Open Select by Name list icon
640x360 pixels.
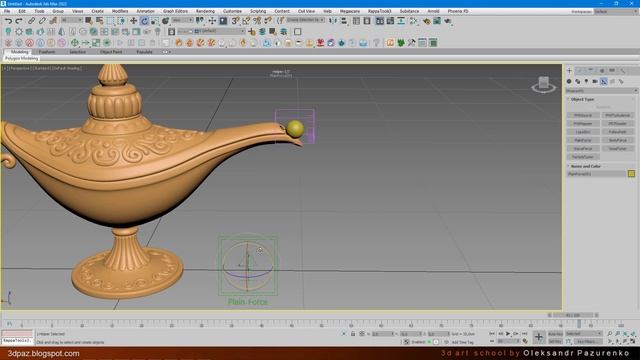tap(100, 21)
